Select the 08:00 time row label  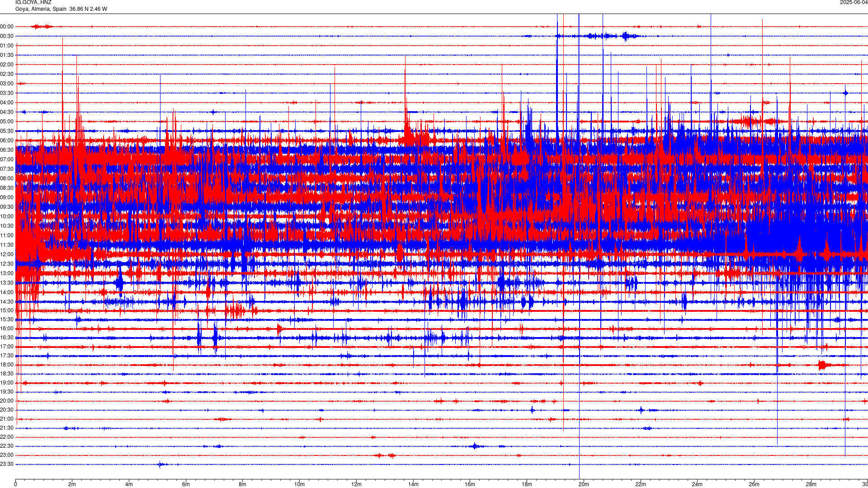(x=7, y=178)
